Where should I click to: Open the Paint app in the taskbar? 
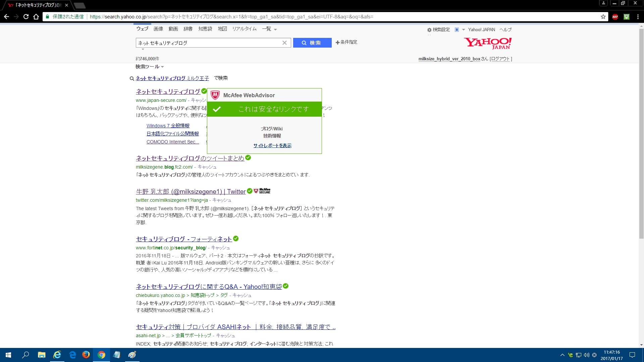click(x=132, y=355)
